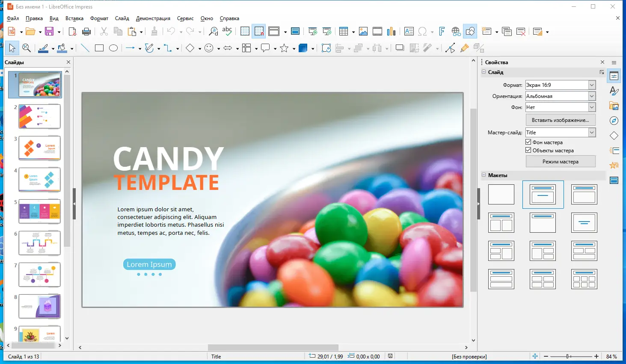Click the Режим мастера button
Viewport: 626px width, 364px height.
pyautogui.click(x=561, y=161)
